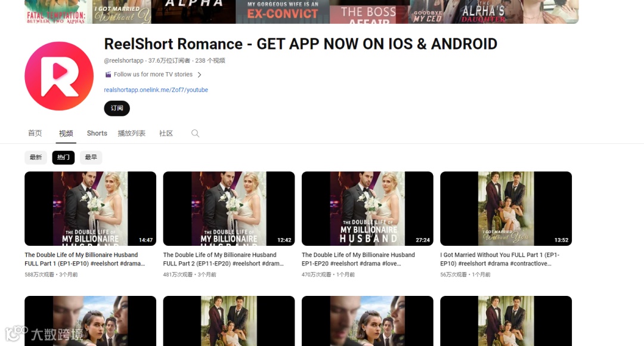
Task: Click title 'Billionaire Husband FULL Part 1 (EP1-EP10)'
Action: coord(85,259)
